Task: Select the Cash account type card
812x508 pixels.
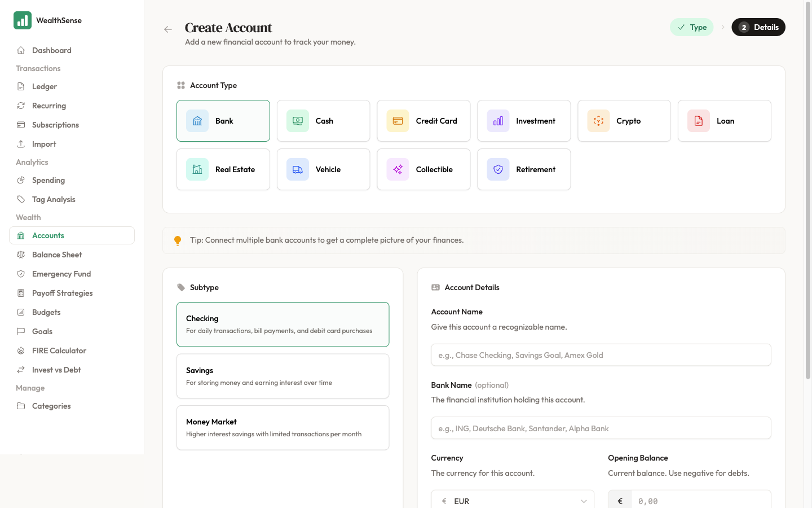Action: point(324,121)
